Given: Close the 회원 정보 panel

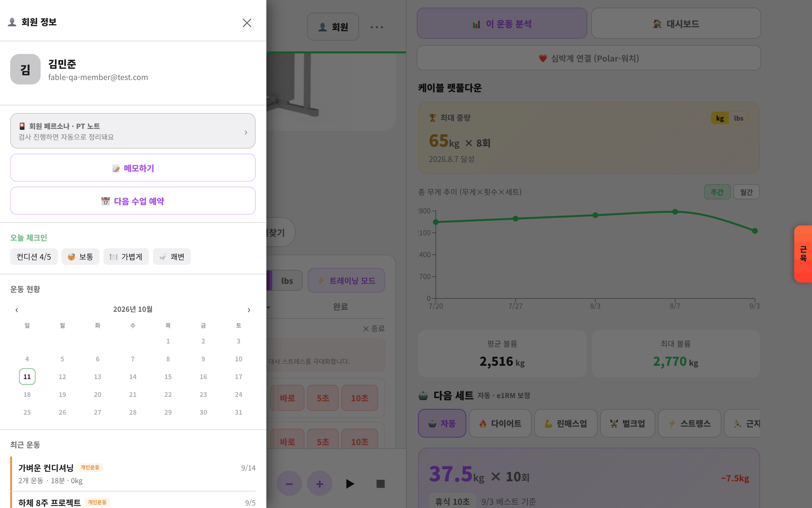Looking at the screenshot, I should (x=247, y=23).
